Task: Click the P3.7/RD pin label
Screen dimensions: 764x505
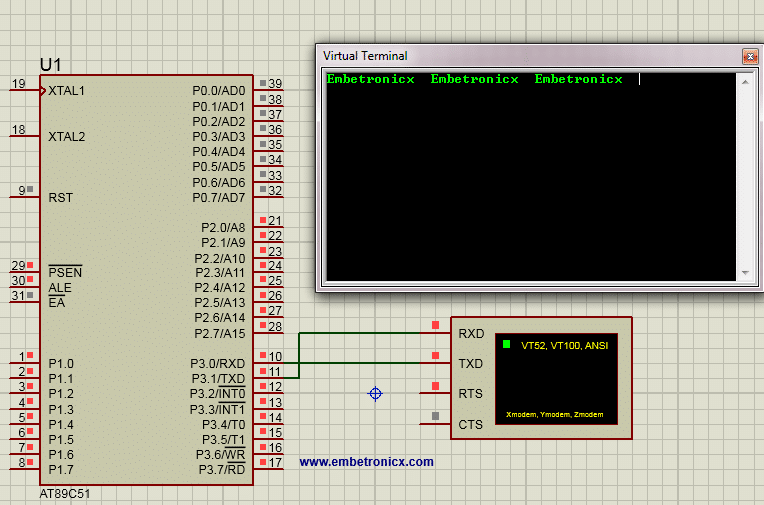Action: 222,470
